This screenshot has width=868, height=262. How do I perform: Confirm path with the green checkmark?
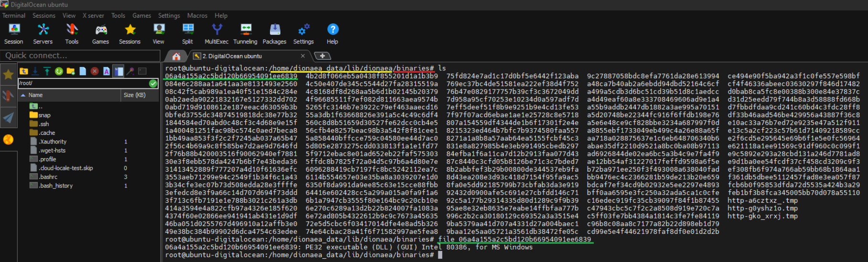[153, 83]
